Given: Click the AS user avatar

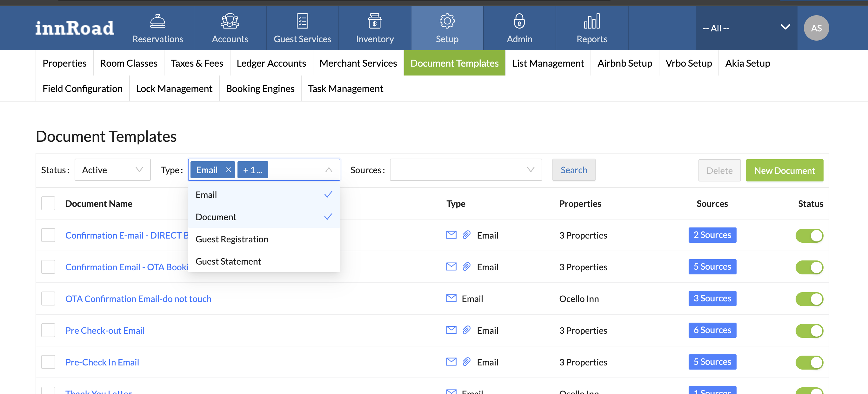Looking at the screenshot, I should point(816,28).
